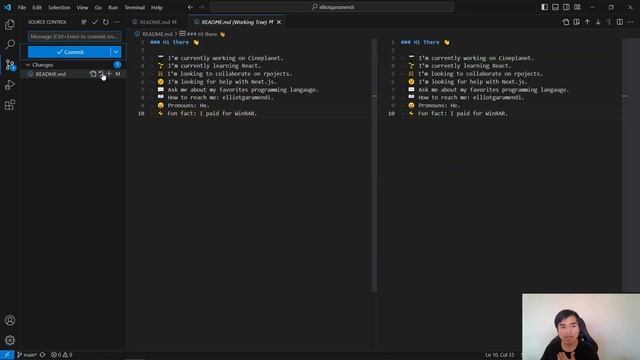The height and width of the screenshot is (360, 640).
Task: Open commit options dropdown arrow
Action: pyautogui.click(x=116, y=52)
